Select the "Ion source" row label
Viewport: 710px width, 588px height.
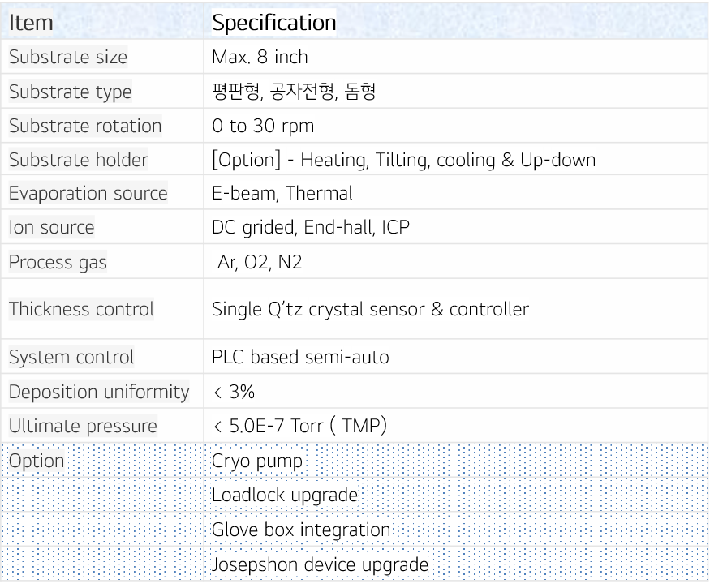(51, 228)
